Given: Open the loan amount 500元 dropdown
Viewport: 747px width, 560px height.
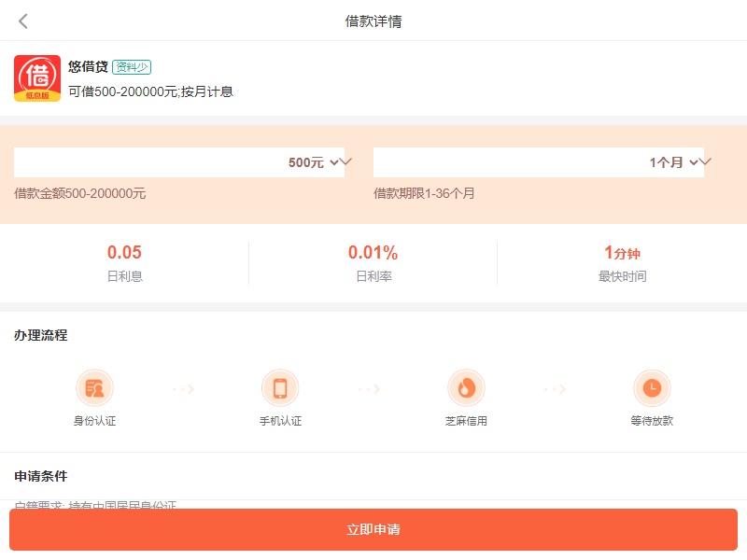Looking at the screenshot, I should pyautogui.click(x=177, y=162).
